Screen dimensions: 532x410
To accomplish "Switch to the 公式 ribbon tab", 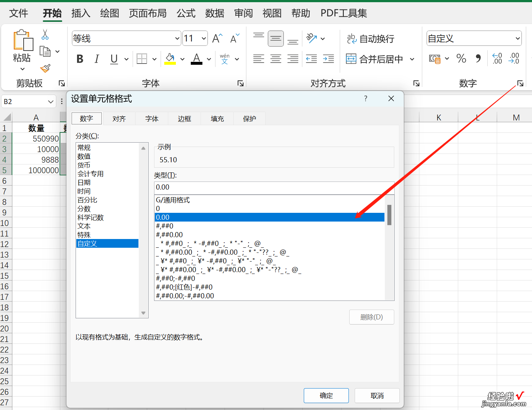I will pyautogui.click(x=186, y=13).
